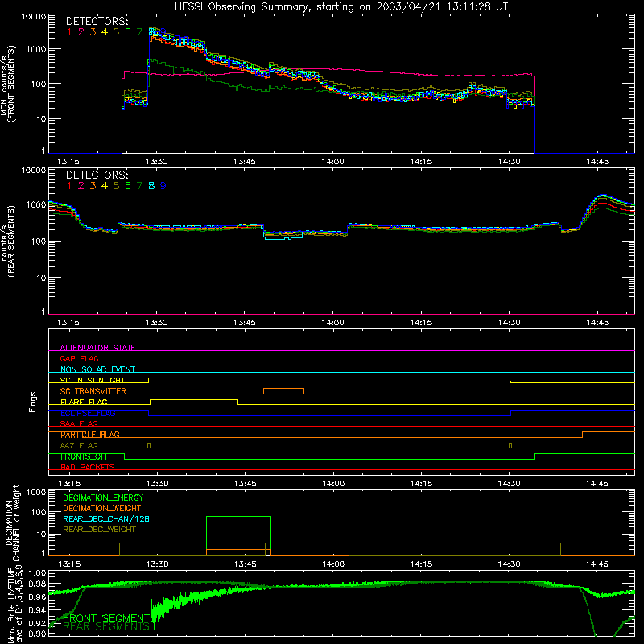Click the NON_SOLAR_EVENT flag label
644x644 pixels.
click(x=97, y=369)
